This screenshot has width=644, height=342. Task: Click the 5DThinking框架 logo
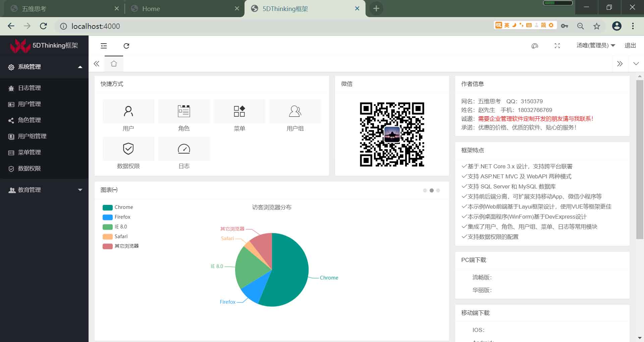click(x=44, y=46)
